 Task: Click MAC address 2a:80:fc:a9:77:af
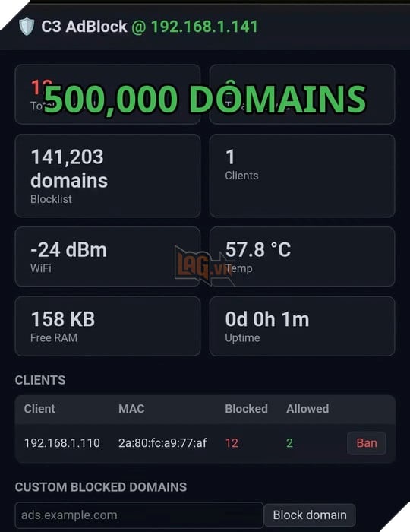point(162,443)
